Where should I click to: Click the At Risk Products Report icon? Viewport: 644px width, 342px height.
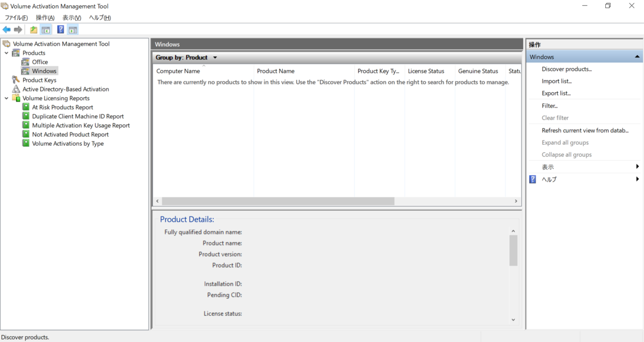click(x=26, y=107)
